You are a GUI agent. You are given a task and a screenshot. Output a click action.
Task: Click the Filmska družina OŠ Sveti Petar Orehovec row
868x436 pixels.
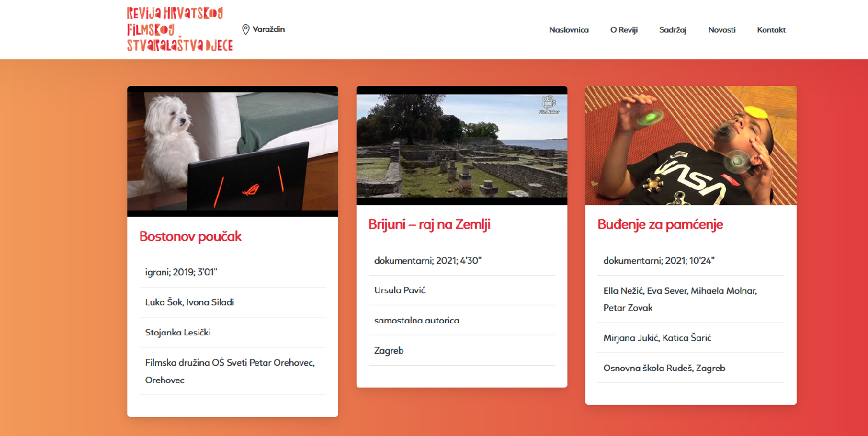point(230,371)
